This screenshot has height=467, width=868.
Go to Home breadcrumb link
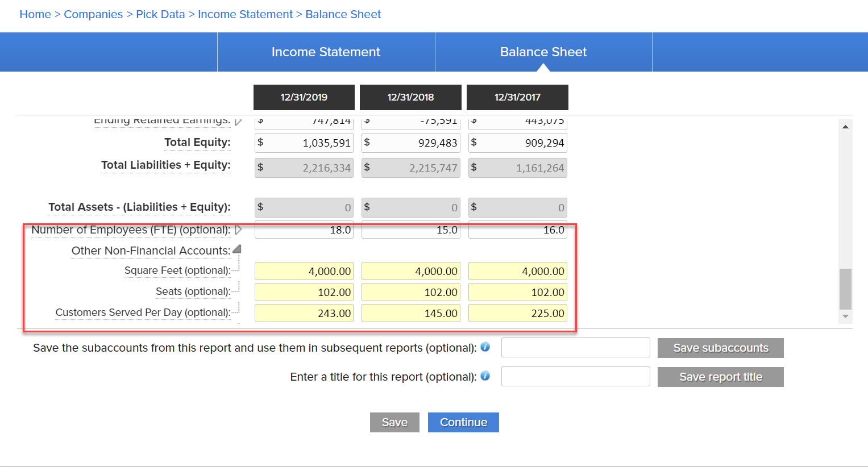pyautogui.click(x=35, y=14)
